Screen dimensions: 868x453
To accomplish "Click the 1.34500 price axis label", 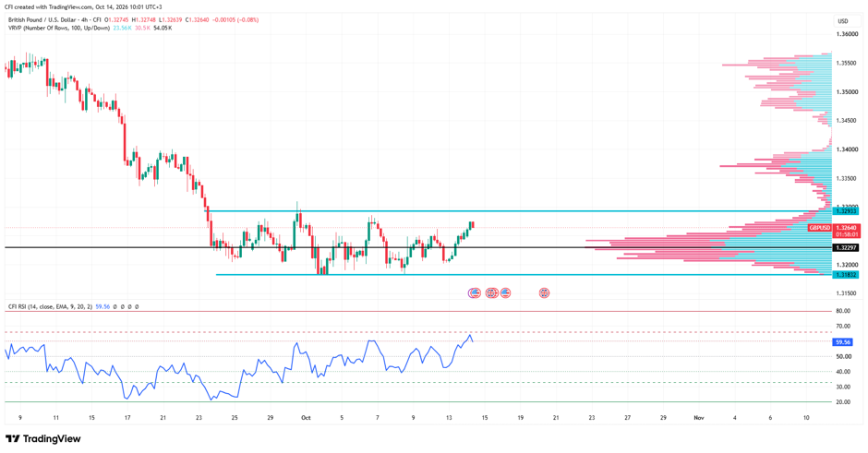I will pyautogui.click(x=847, y=121).
